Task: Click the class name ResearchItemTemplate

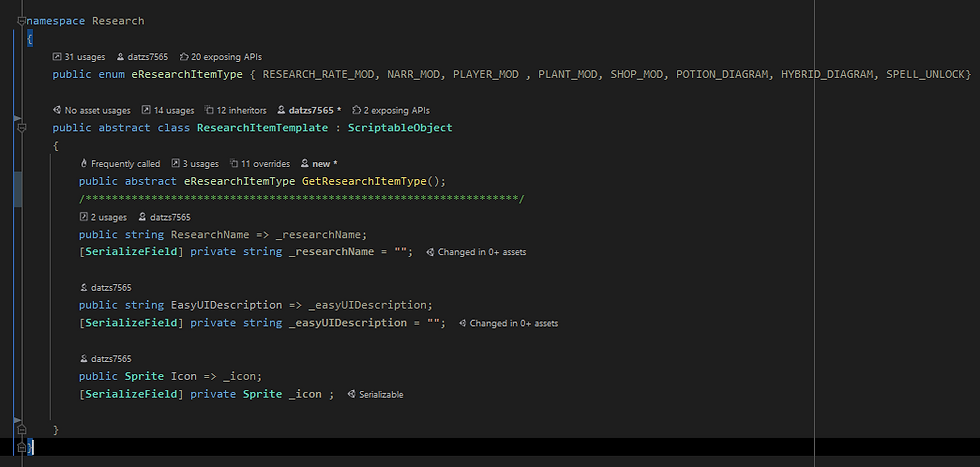Action: 262,128
